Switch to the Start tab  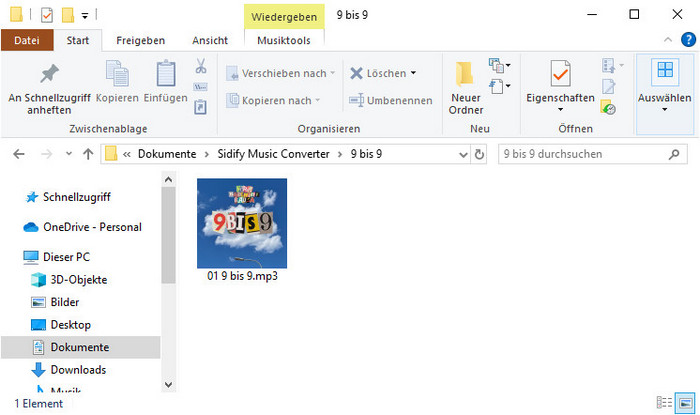[x=78, y=40]
